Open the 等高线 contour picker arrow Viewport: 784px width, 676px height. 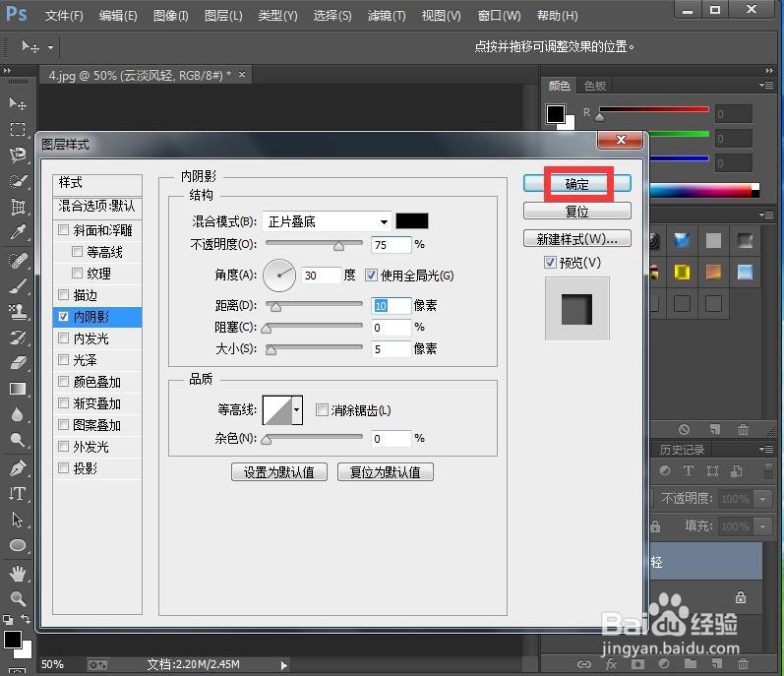(x=297, y=410)
